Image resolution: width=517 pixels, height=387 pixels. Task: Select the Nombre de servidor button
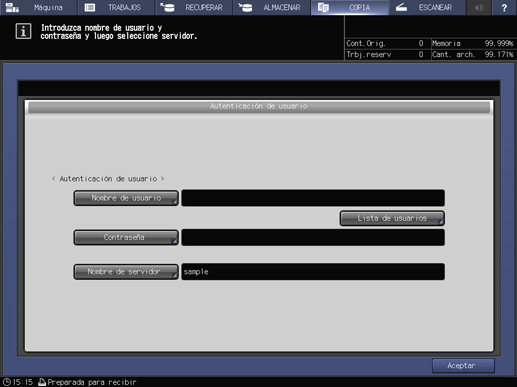point(126,272)
